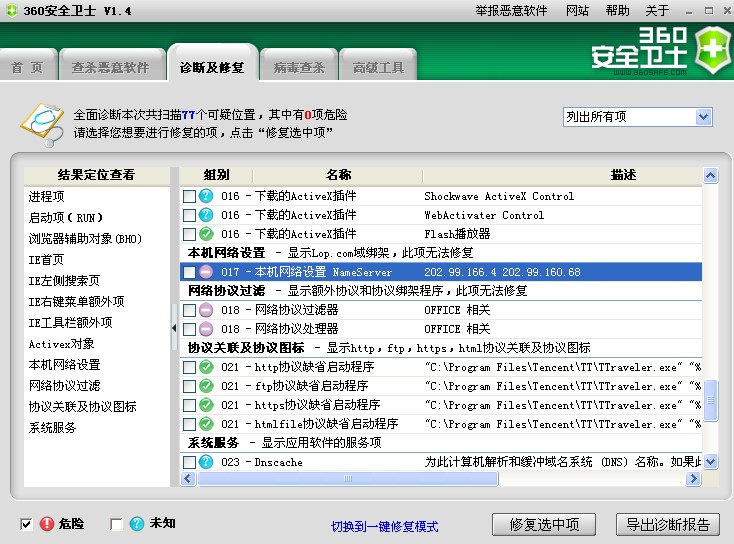Click the green check icon beside http协议缺省启动程序
Viewport: 734px width, 544px height.
tap(206, 367)
